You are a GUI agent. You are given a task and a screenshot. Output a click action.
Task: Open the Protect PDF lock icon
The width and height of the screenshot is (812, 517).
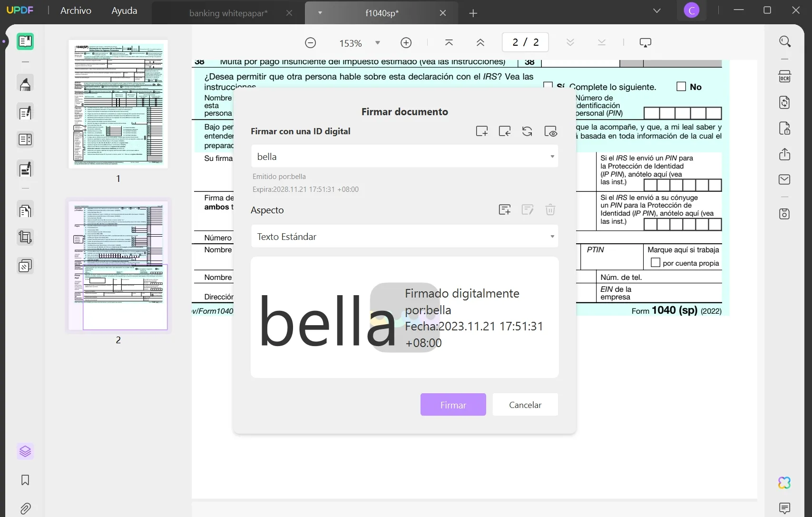pos(785,129)
